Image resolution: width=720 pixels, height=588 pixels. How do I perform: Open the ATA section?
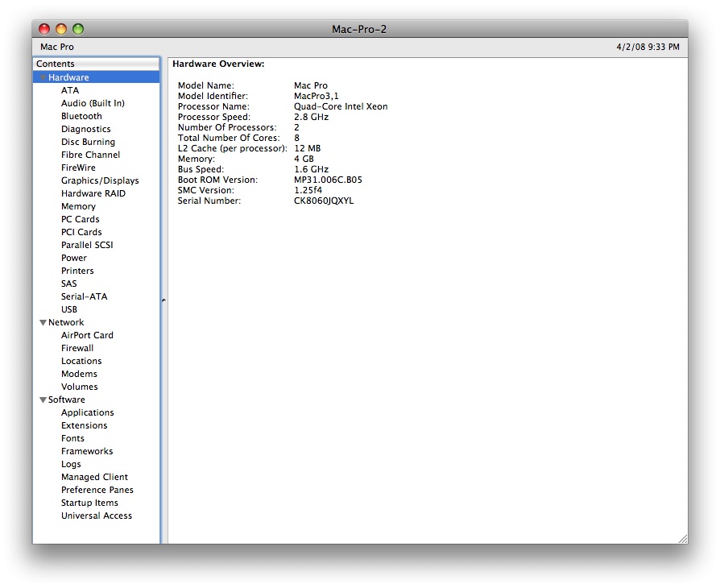(x=70, y=90)
